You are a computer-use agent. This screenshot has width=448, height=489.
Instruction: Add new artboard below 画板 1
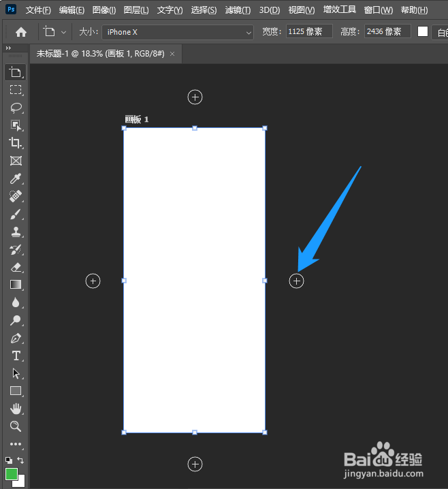coord(195,464)
